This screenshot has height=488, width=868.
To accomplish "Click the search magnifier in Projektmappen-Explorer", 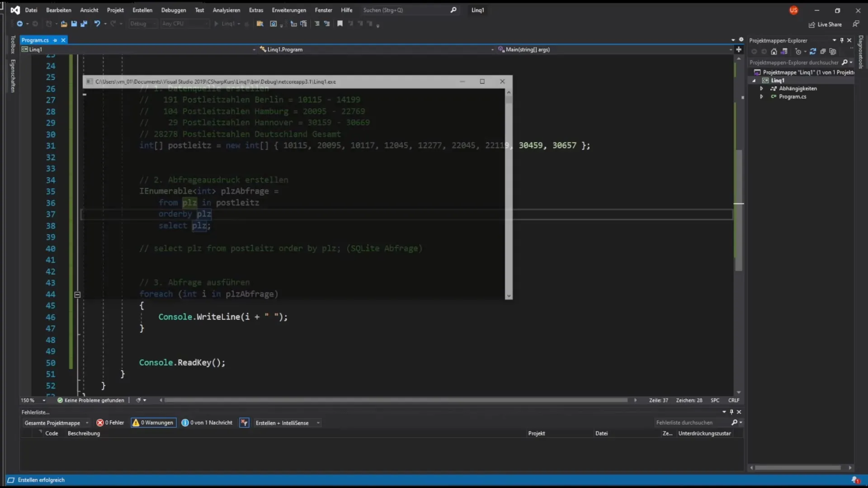I will tap(845, 62).
